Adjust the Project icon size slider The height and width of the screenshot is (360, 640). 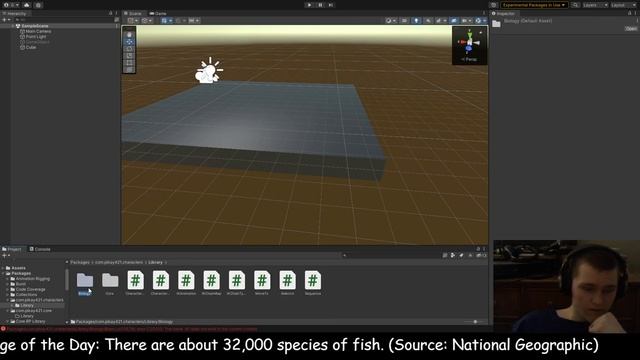click(474, 322)
